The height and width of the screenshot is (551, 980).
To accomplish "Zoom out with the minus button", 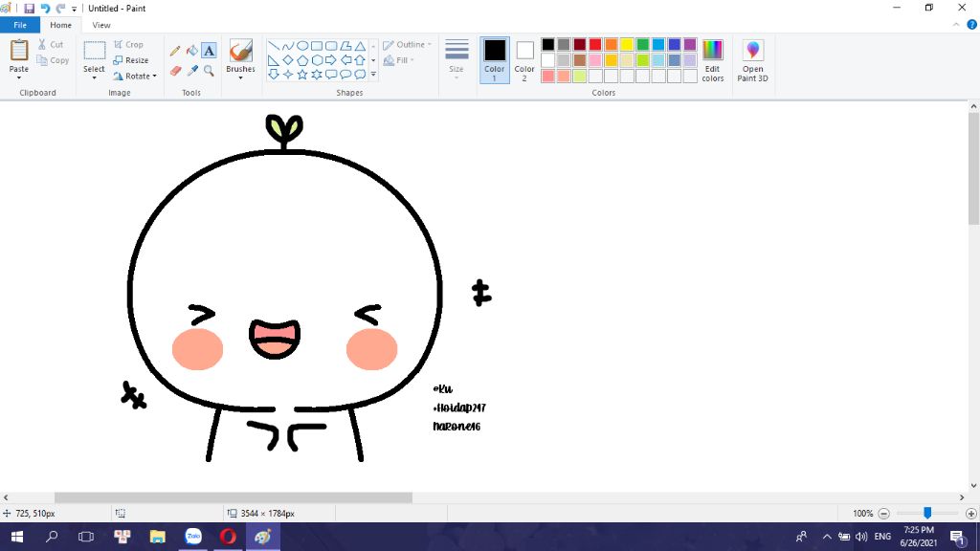I will tap(883, 514).
